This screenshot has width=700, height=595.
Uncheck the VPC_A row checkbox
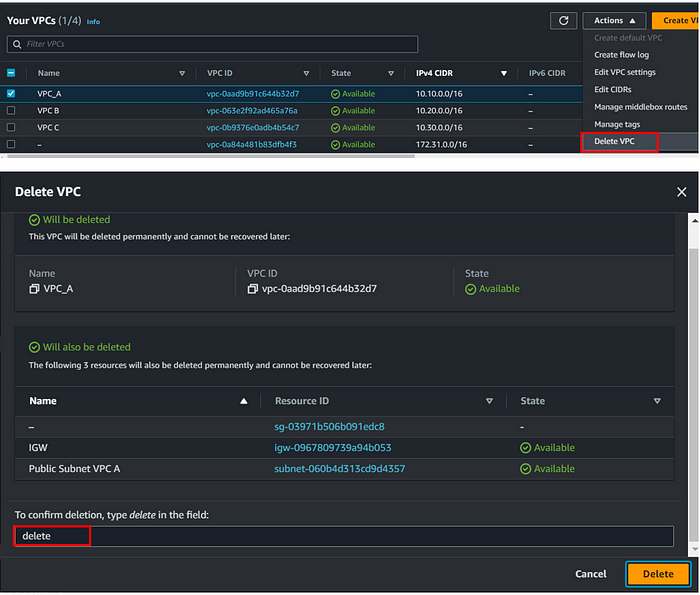pyautogui.click(x=11, y=93)
